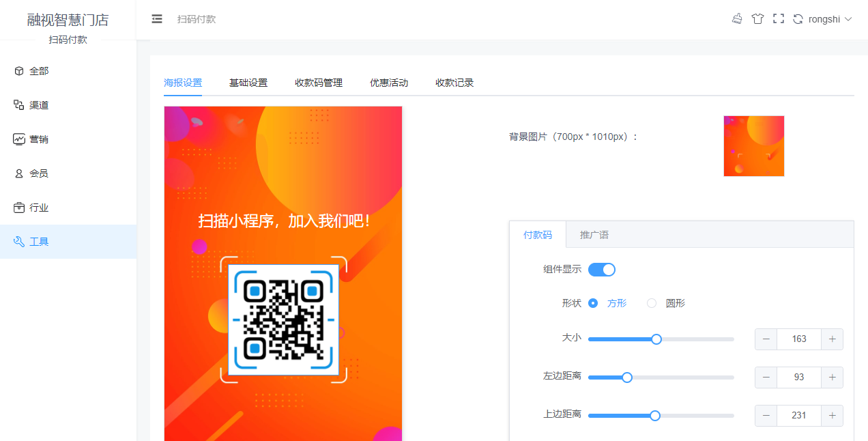Choose the 圆形 shape radio
The width and height of the screenshot is (868, 441).
click(666, 303)
